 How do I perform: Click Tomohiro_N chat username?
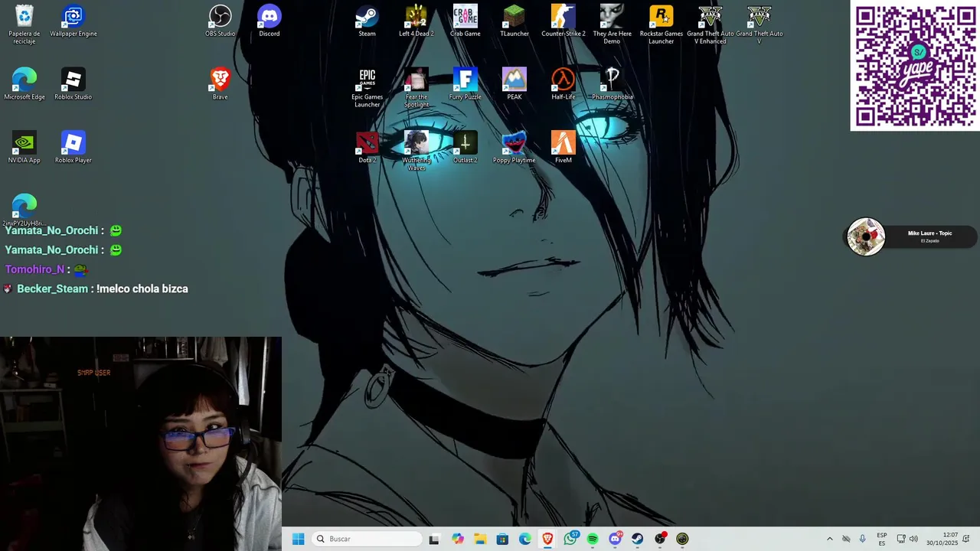click(x=34, y=269)
